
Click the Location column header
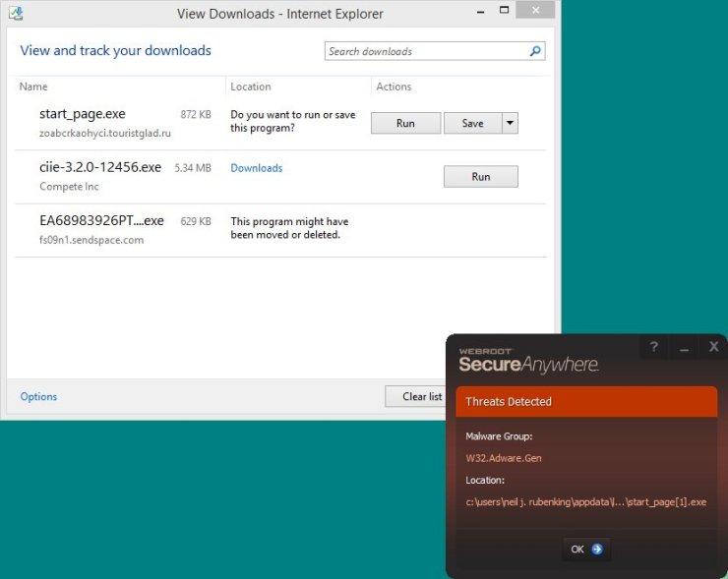251,87
